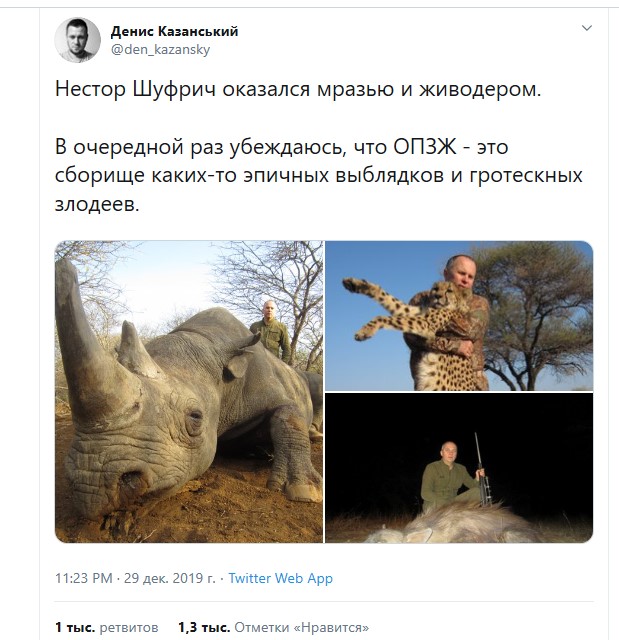Screen dimensions: 619x640
Task: Enlarge the cheetah hunting photo
Action: tap(459, 316)
